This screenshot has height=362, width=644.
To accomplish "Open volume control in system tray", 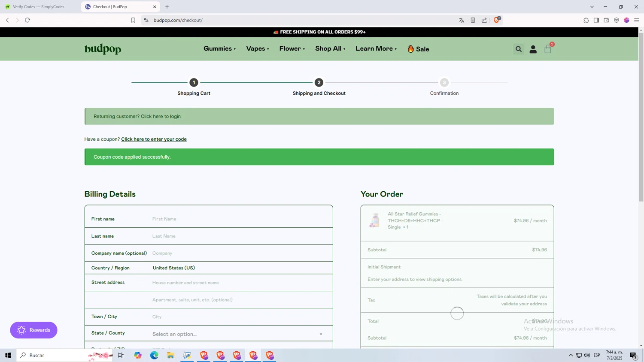I will [587, 355].
